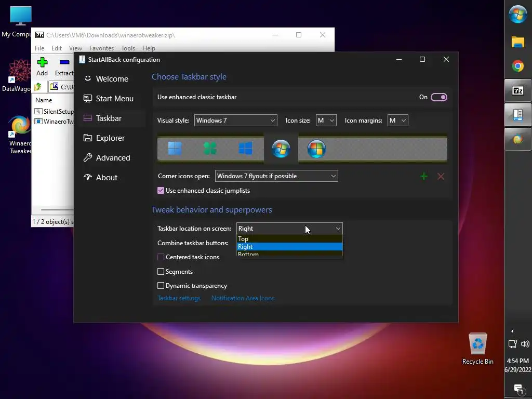
Task: Open the About page
Action: (112, 177)
